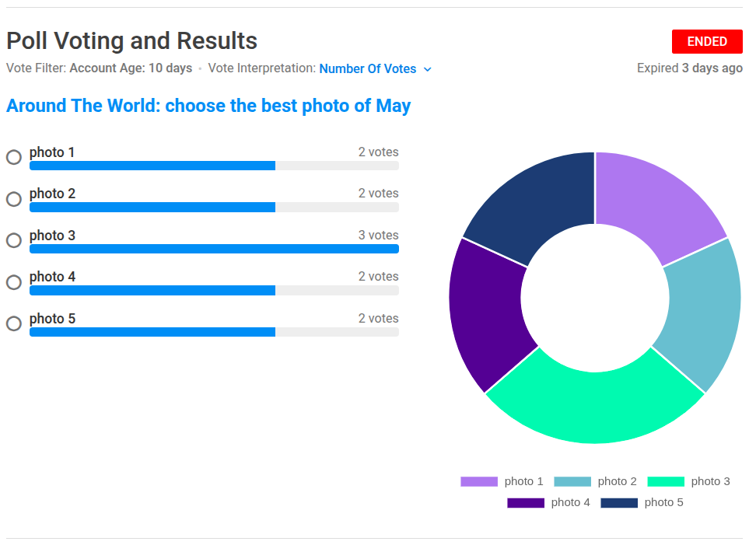This screenshot has width=756, height=545.
Task: Choose the photo 3 radio option
Action: pyautogui.click(x=14, y=240)
